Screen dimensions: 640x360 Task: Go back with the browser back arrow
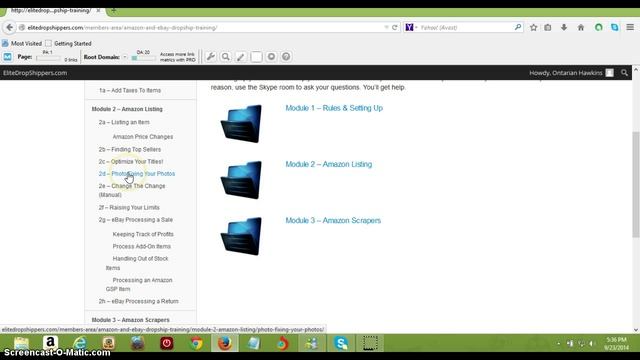click(9, 28)
